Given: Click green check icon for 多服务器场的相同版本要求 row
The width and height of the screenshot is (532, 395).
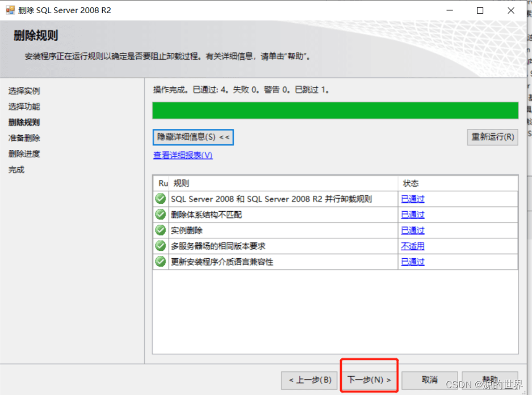Looking at the screenshot, I should (161, 246).
